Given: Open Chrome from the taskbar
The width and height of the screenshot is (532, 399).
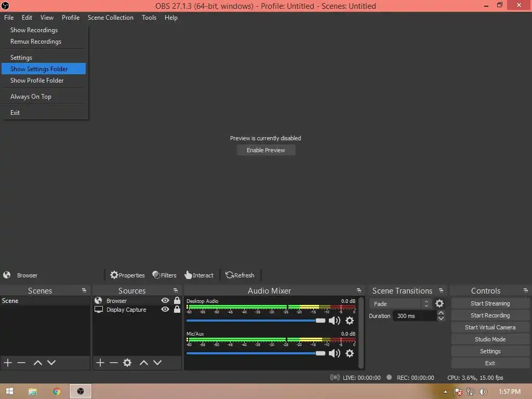Looking at the screenshot, I should tap(57, 391).
